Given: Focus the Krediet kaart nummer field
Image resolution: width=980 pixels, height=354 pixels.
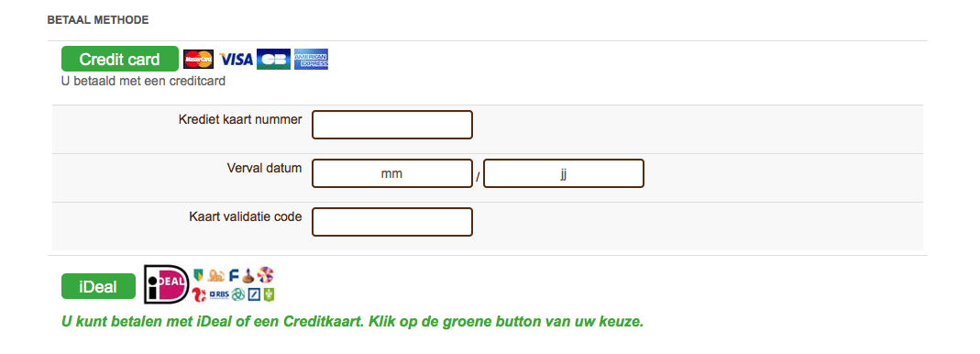Looking at the screenshot, I should coord(392,125).
